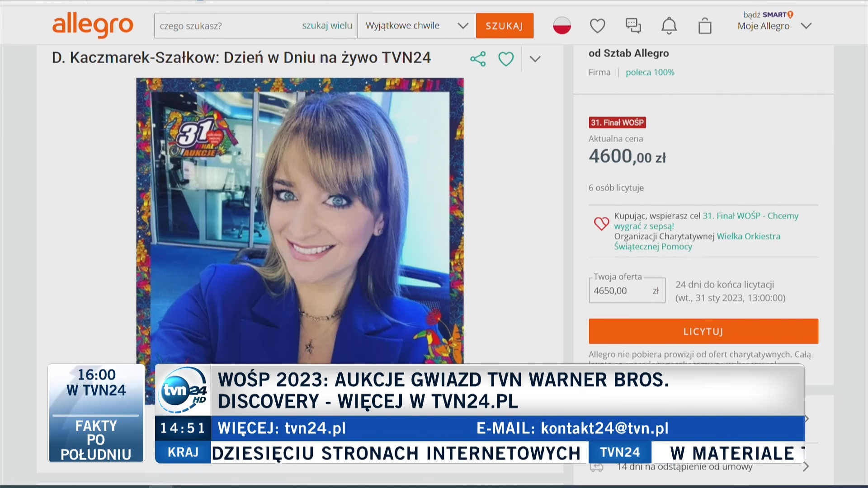The width and height of the screenshot is (868, 488).
Task: Add auction to watchlist with green heart
Action: click(506, 59)
